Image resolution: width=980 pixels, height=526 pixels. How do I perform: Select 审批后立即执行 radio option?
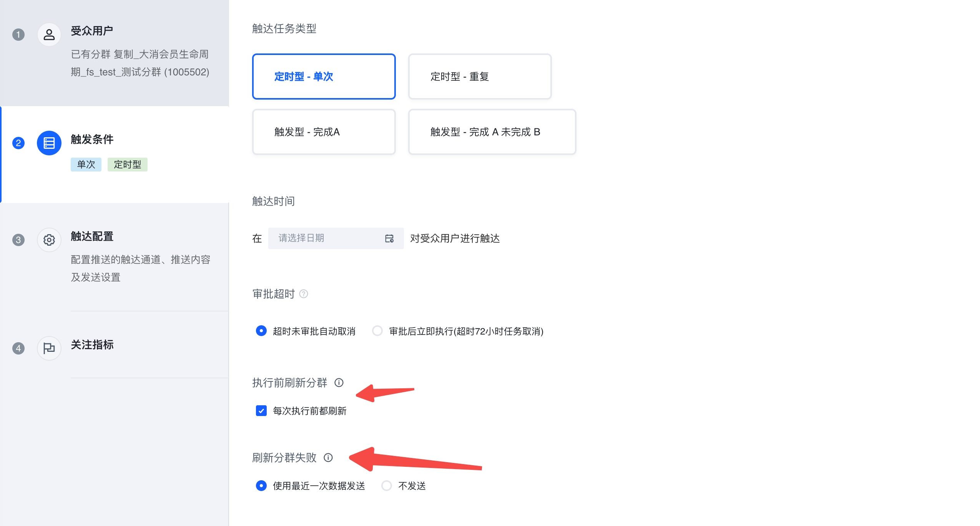point(377,331)
